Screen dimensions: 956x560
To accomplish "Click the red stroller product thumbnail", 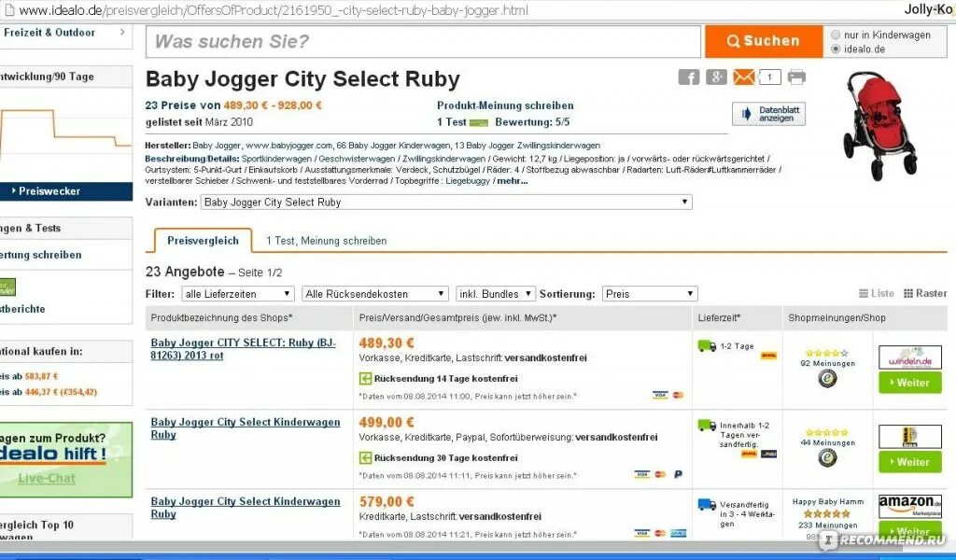I will [879, 124].
